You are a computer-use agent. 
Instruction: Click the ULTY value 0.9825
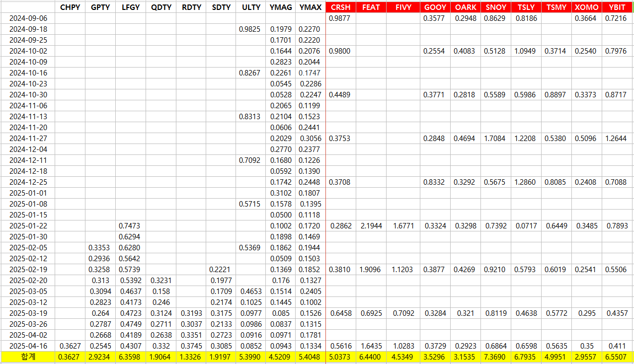(x=251, y=29)
